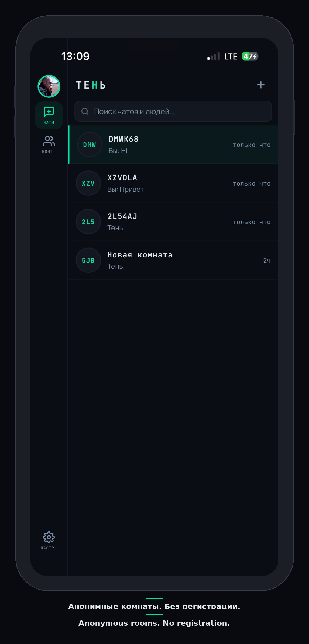Open the DMWK68 chat title
The image size is (309, 644).
pos(123,139)
